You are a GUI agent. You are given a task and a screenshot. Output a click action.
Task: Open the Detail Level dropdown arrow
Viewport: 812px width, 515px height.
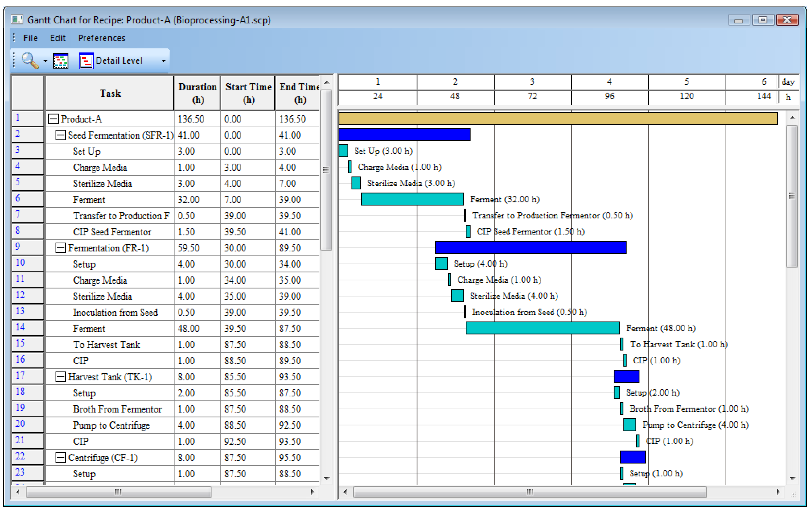(163, 61)
